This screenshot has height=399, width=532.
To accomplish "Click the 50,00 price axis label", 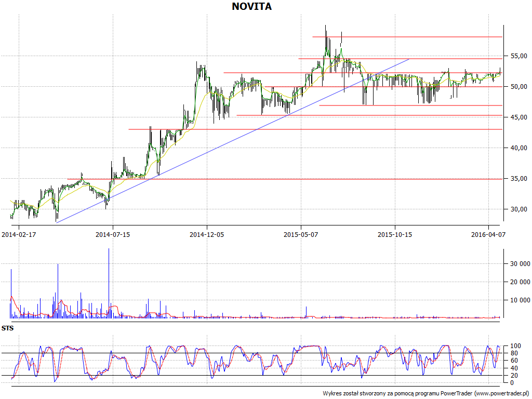I will click(518, 87).
